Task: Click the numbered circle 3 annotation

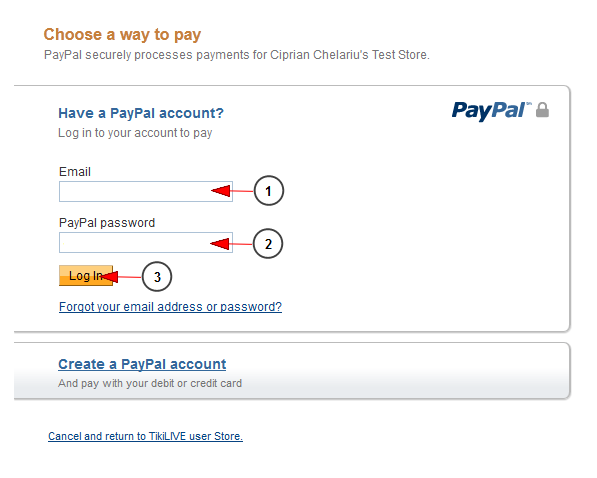Action: click(x=157, y=277)
